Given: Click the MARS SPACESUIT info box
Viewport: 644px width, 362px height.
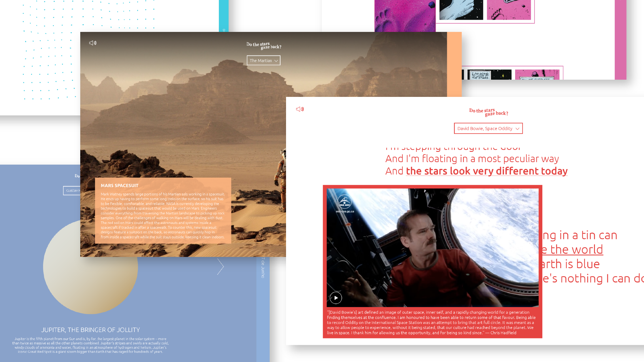Looking at the screenshot, I should [163, 210].
